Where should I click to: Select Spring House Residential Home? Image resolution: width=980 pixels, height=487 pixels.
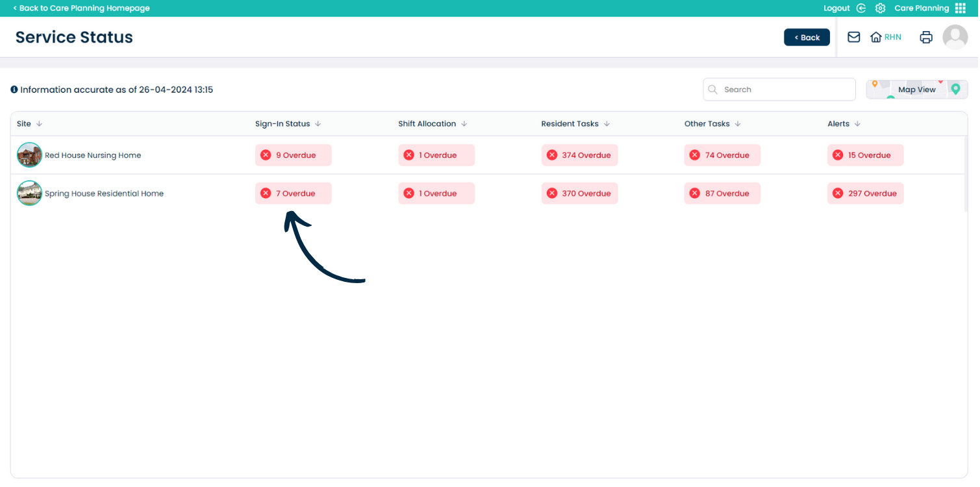[x=104, y=194]
